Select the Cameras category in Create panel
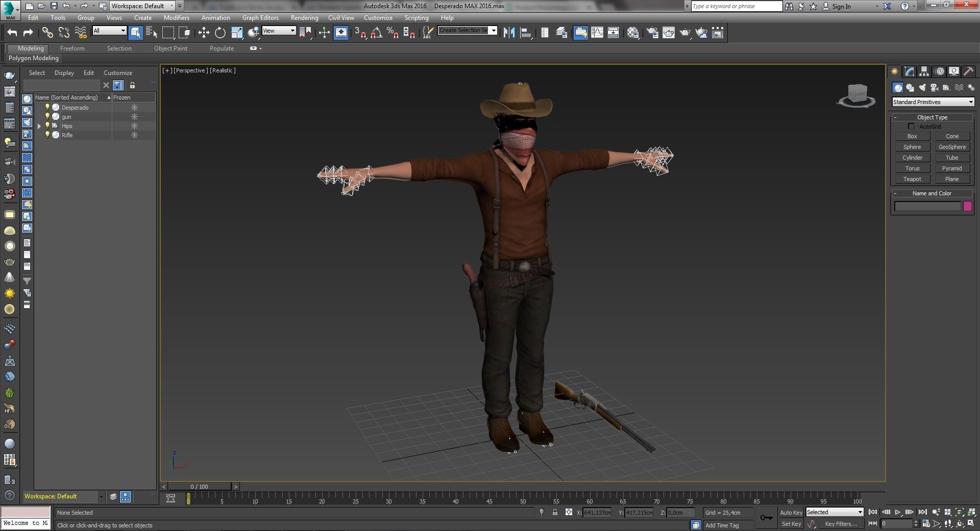Viewport: 980px width, 531px height. (934, 88)
